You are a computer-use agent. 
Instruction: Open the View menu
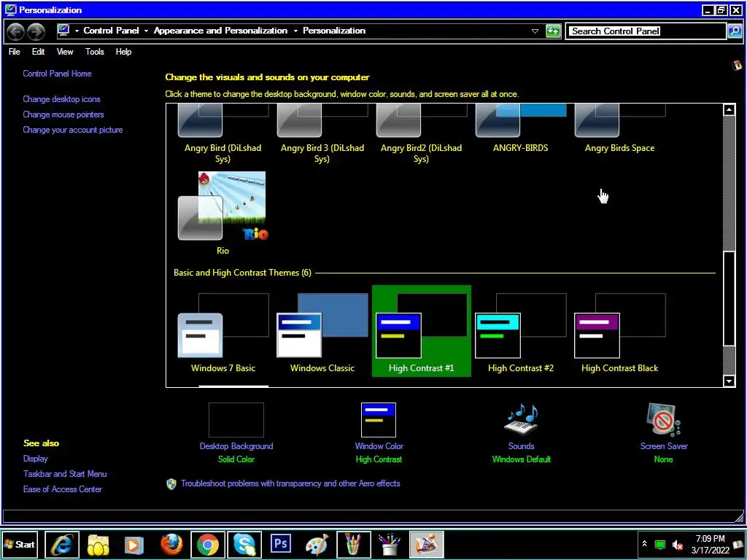[65, 52]
